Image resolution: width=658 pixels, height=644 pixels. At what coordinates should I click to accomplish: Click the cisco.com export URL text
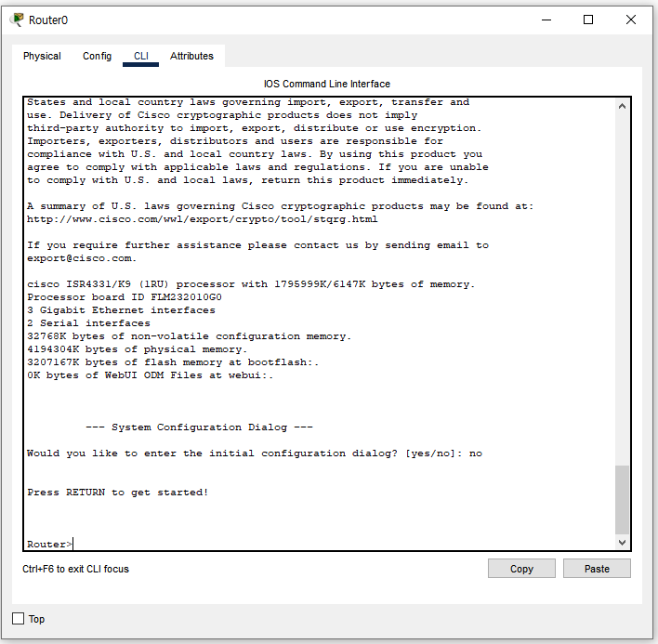203,219
